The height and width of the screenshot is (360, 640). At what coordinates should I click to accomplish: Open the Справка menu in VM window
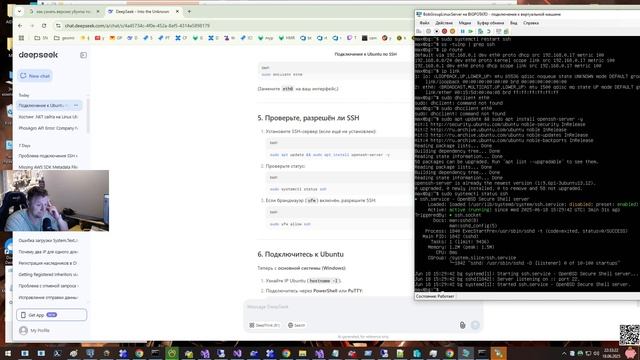pos(531,23)
